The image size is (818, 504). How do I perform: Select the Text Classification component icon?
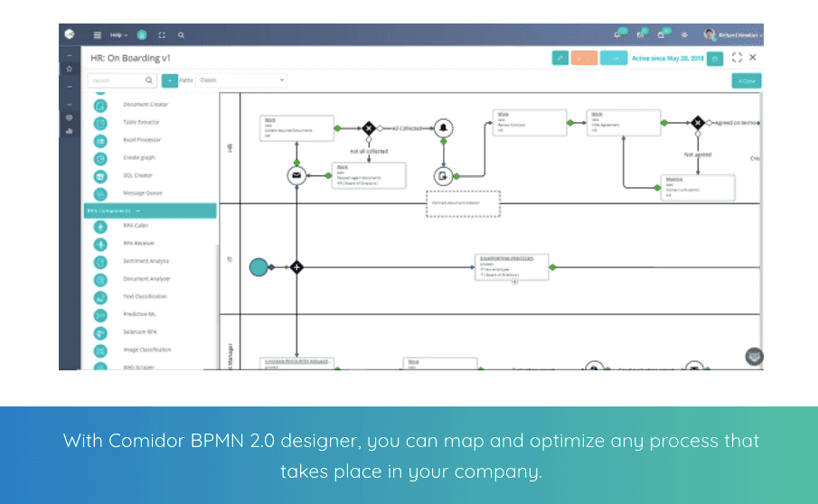pos(100,297)
